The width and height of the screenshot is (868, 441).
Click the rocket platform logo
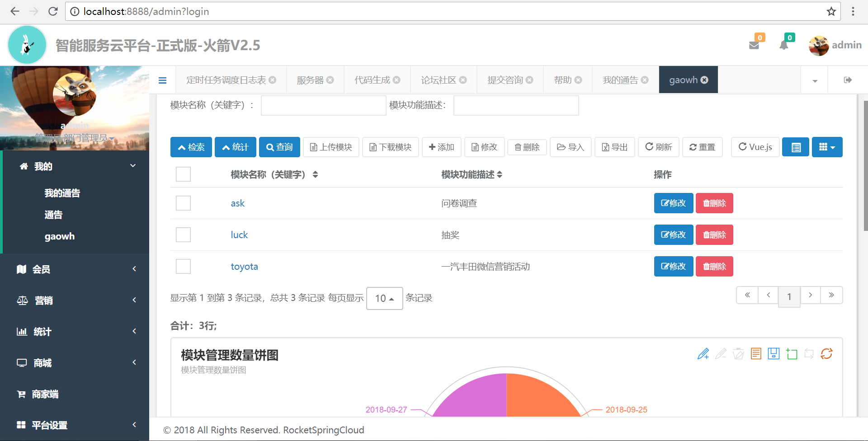pyautogui.click(x=27, y=45)
